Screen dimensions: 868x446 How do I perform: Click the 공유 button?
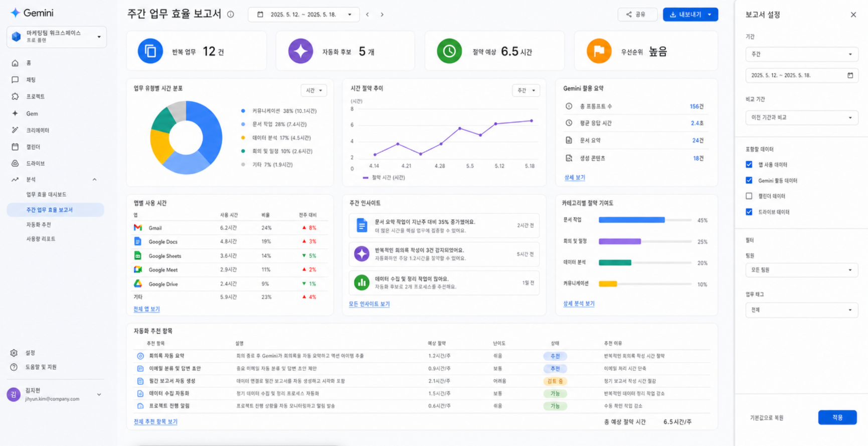tap(637, 15)
